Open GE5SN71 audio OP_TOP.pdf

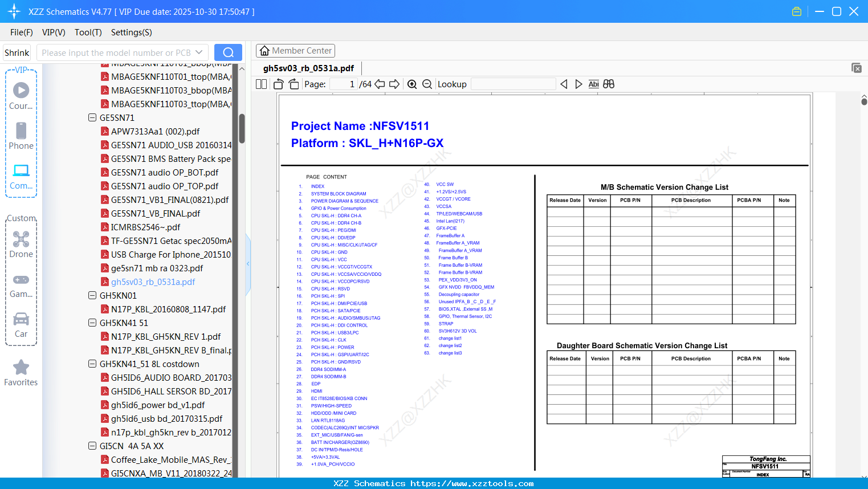click(165, 186)
